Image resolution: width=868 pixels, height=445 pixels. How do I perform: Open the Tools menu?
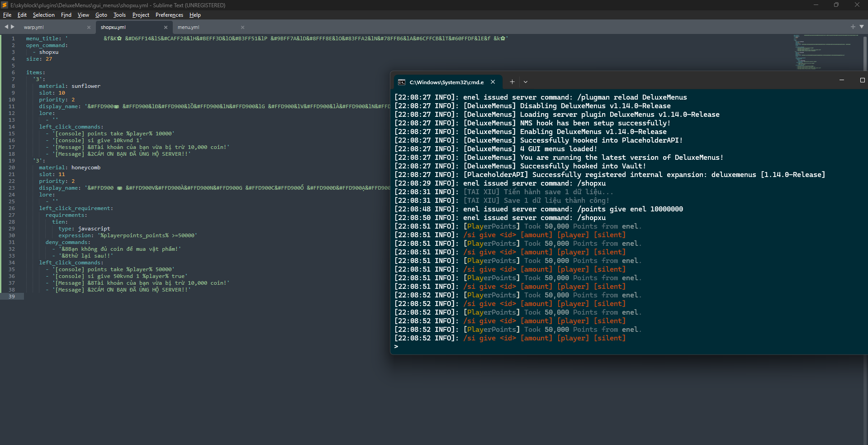[119, 15]
